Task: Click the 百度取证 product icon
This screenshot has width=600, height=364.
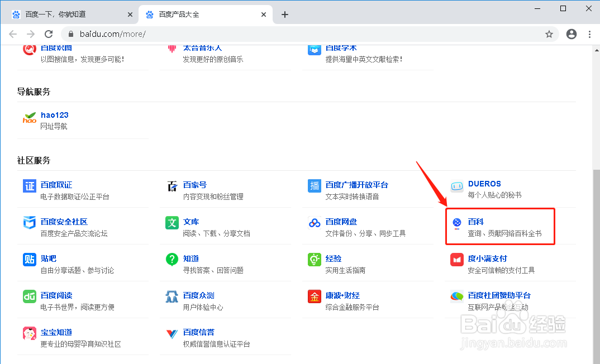Action: 30,186
